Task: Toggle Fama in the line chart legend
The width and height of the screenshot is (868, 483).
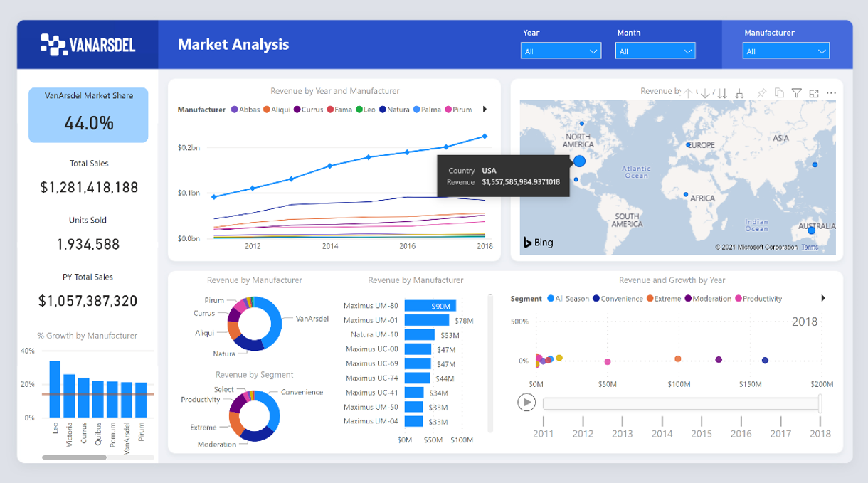Action: pyautogui.click(x=339, y=110)
